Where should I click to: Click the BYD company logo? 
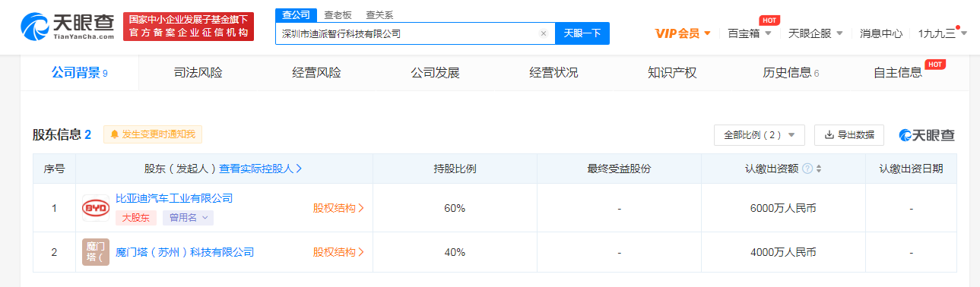(96, 208)
